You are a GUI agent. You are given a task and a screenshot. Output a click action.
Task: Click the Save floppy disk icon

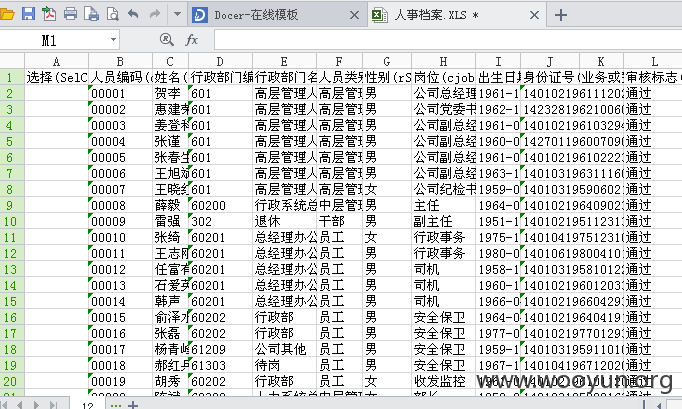click(28, 13)
